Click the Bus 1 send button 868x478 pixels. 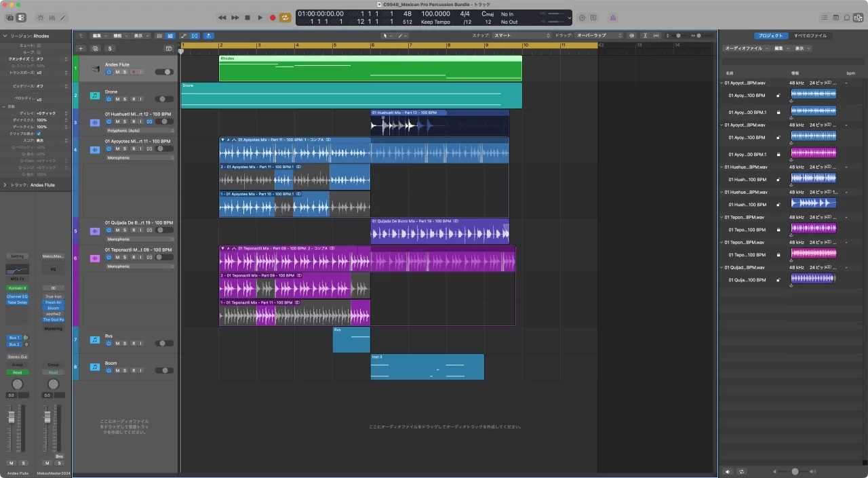[14, 337]
